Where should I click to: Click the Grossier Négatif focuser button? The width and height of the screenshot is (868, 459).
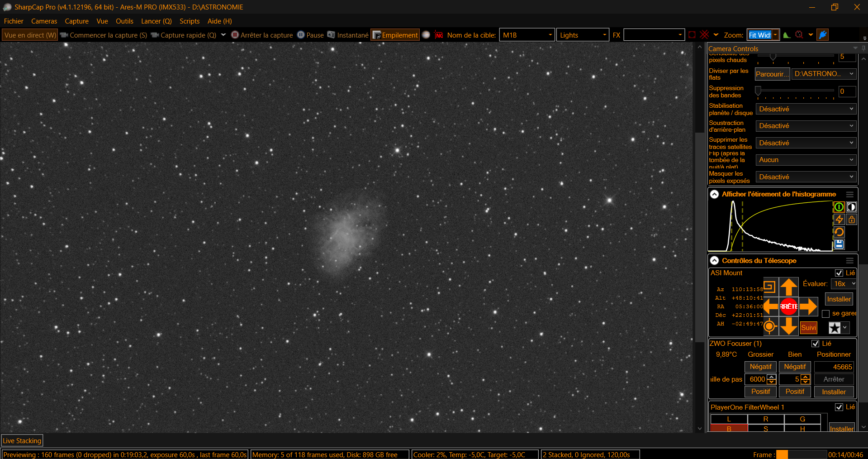(x=761, y=367)
